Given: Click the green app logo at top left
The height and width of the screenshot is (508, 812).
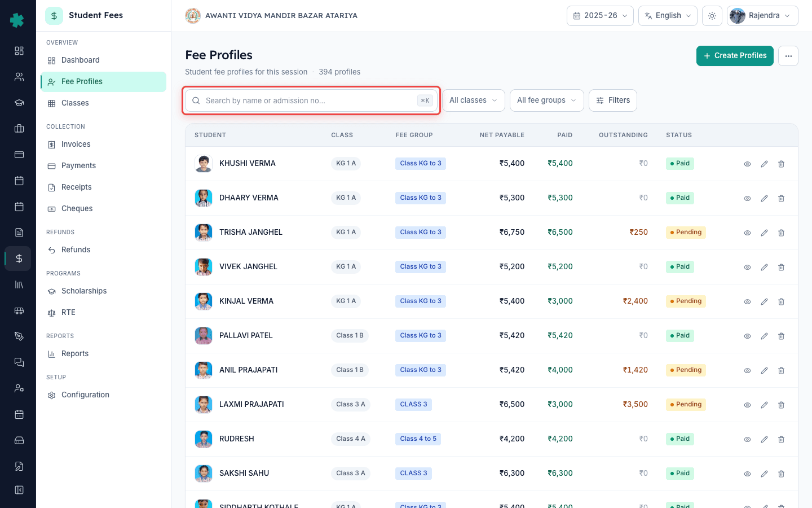Looking at the screenshot, I should pyautogui.click(x=17, y=20).
